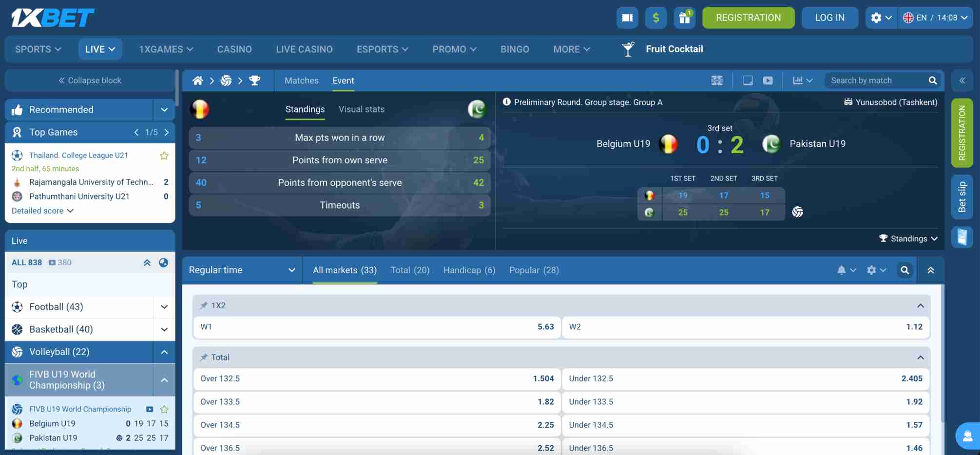Open the CASINO menu item
This screenshot has height=455, width=980.
(234, 49)
